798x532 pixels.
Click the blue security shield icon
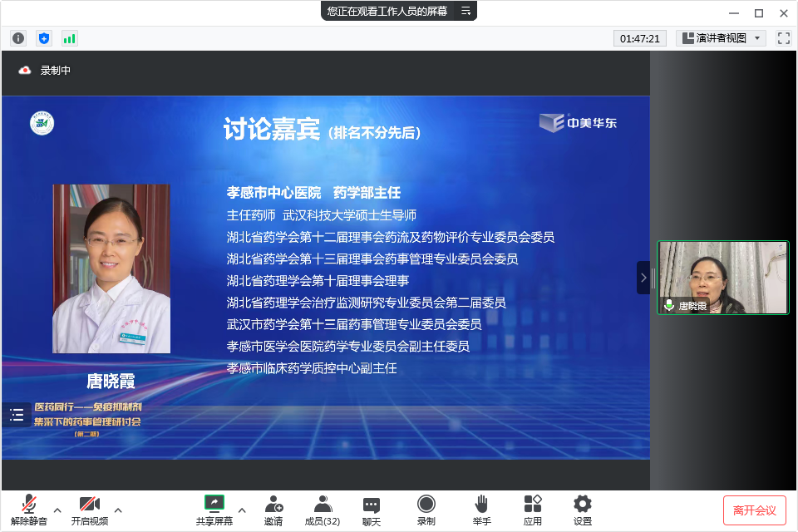[x=44, y=38]
